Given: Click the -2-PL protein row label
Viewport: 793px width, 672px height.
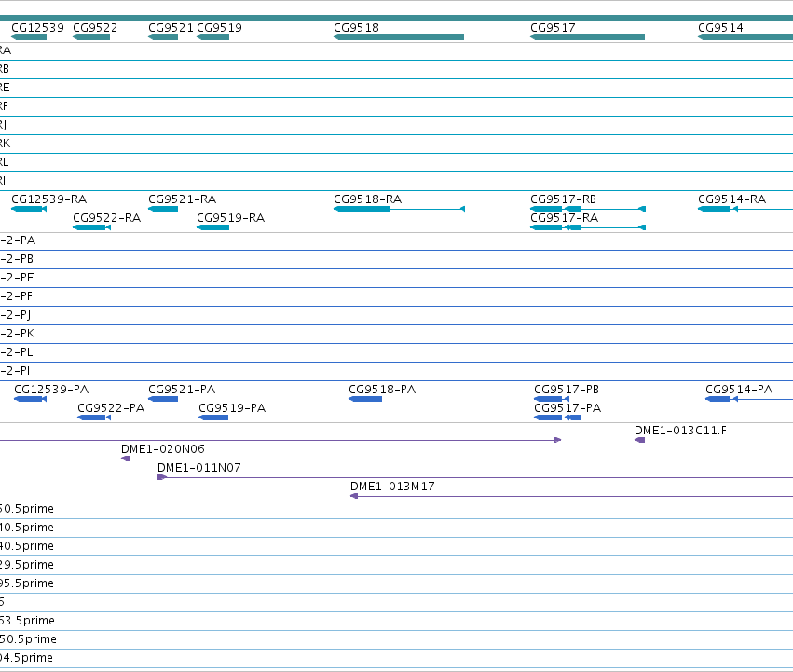Looking at the screenshot, I should click(x=16, y=352).
